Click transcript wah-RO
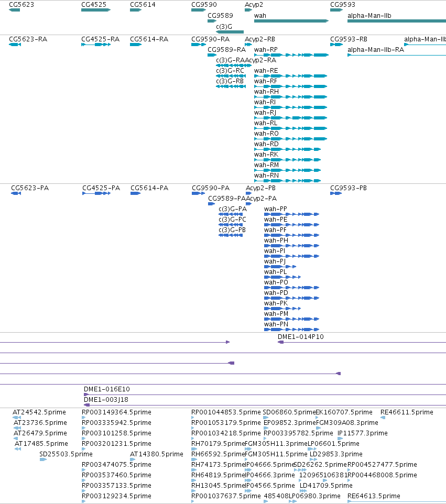 point(266,134)
